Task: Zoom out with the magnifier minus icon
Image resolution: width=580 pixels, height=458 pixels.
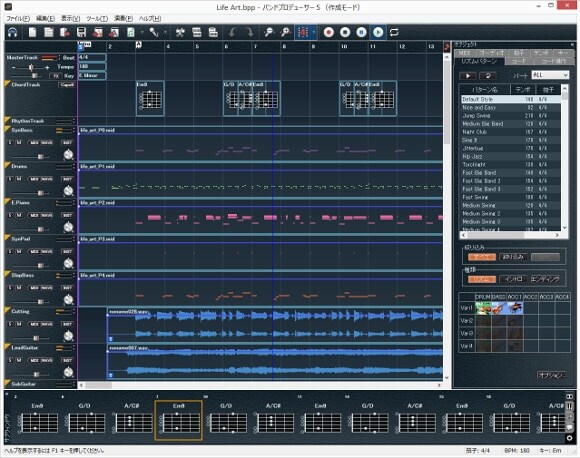Action: [269, 33]
